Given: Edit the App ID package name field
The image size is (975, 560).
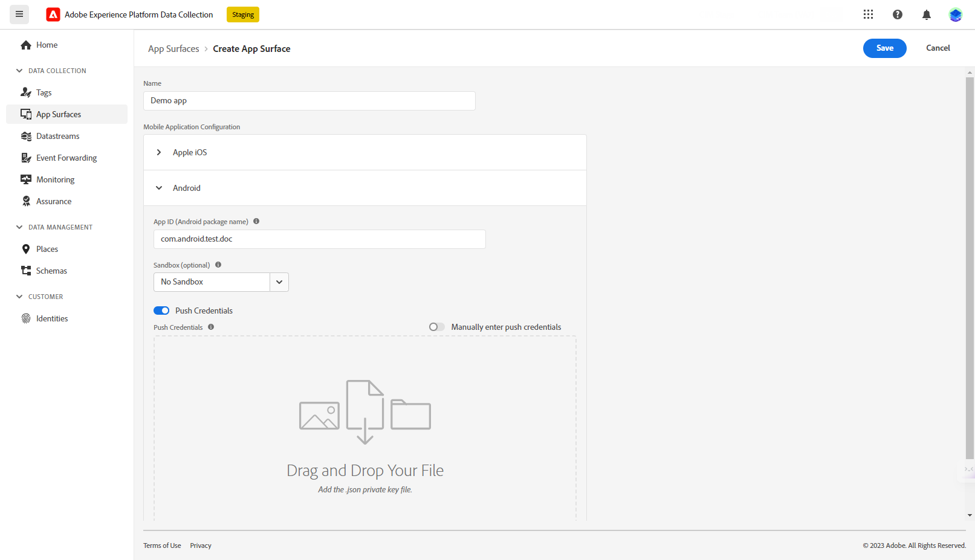Looking at the screenshot, I should click(x=320, y=239).
